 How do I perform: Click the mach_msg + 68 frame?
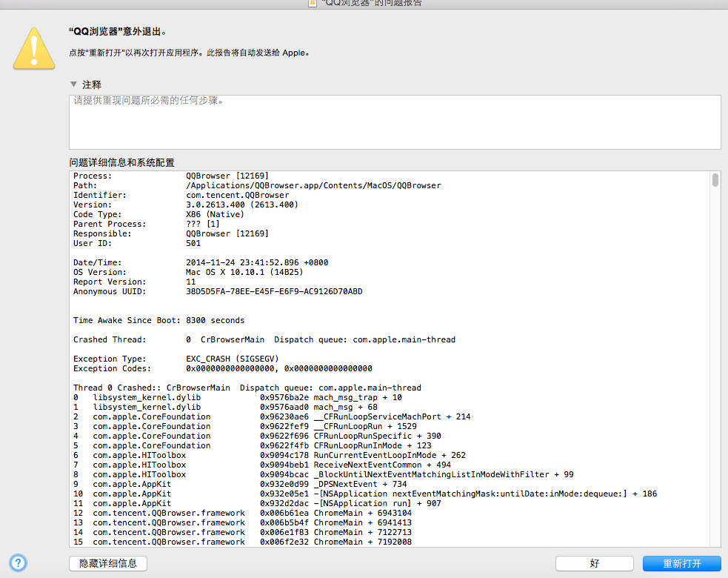pyautogui.click(x=225, y=407)
